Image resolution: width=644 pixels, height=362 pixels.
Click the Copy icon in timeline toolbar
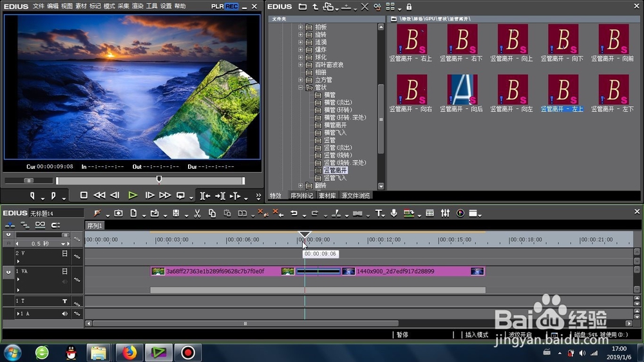click(212, 213)
